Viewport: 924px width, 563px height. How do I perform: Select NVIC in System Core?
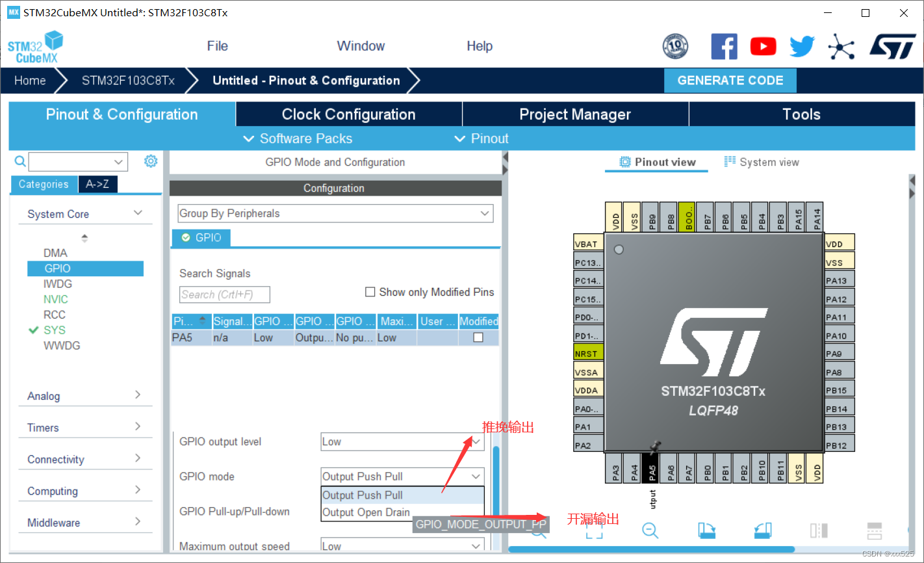tap(56, 299)
